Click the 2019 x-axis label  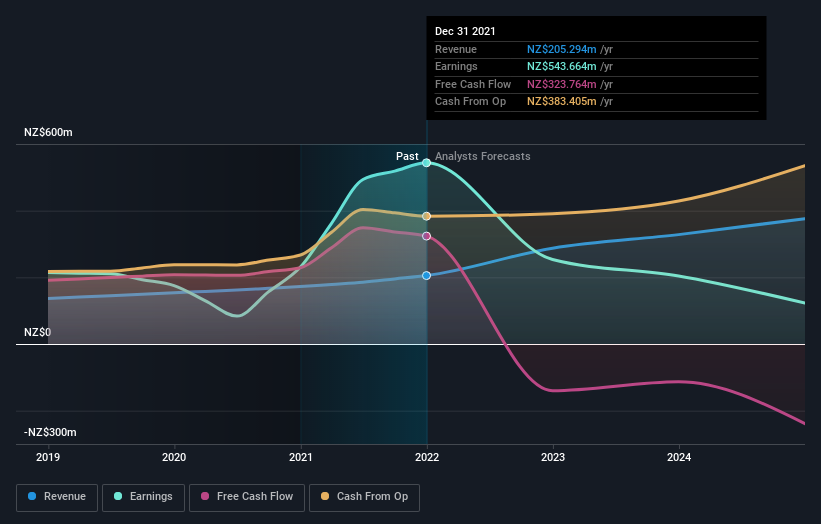click(48, 458)
